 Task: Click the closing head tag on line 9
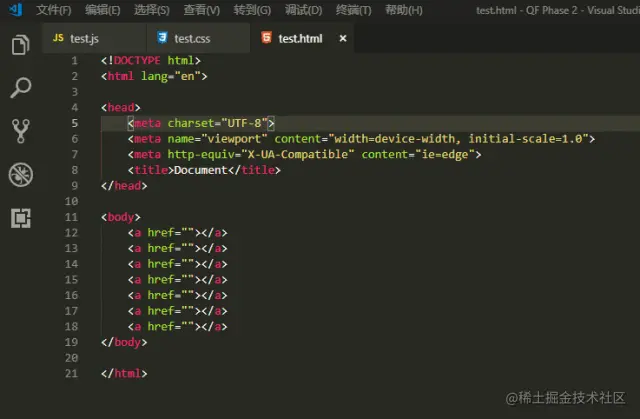124,186
